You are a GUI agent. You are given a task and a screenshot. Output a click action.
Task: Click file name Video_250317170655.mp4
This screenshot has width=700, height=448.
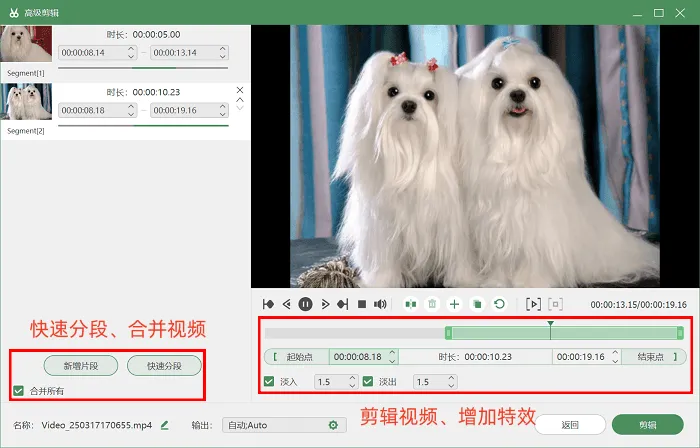point(96,425)
